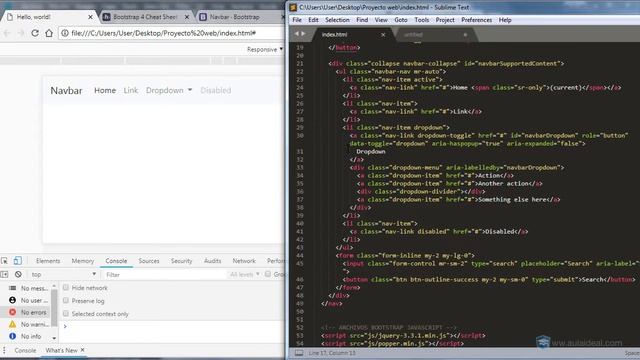Go to Chrome home page icon
640x360 pixels.
point(49,33)
